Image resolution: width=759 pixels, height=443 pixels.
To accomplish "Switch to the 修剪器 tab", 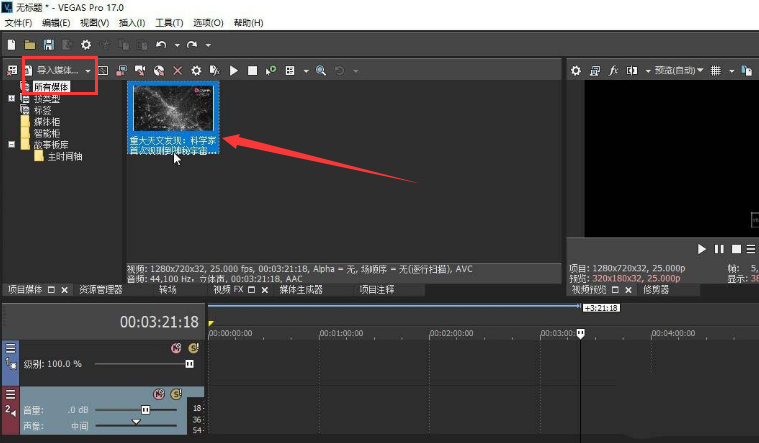I will click(x=655, y=290).
